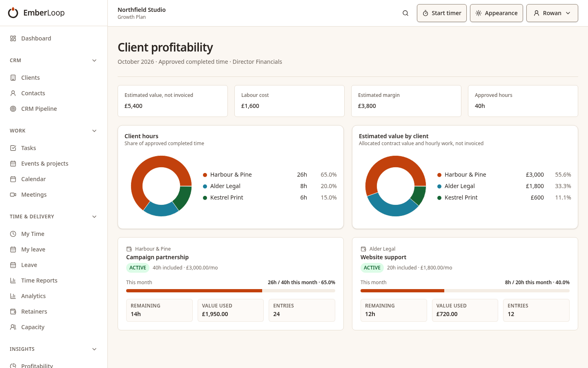The height and width of the screenshot is (368, 588).
Task: Click the Clients building icon
Action: [13, 78]
